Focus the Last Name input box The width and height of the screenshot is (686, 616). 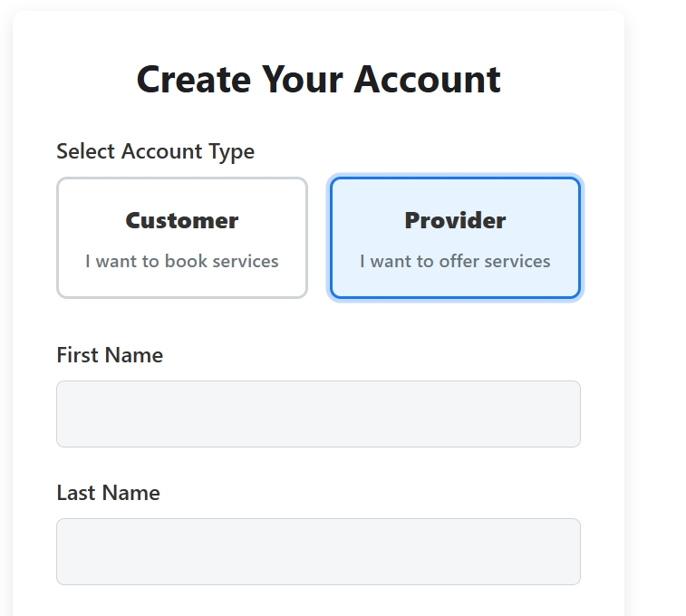pos(318,552)
